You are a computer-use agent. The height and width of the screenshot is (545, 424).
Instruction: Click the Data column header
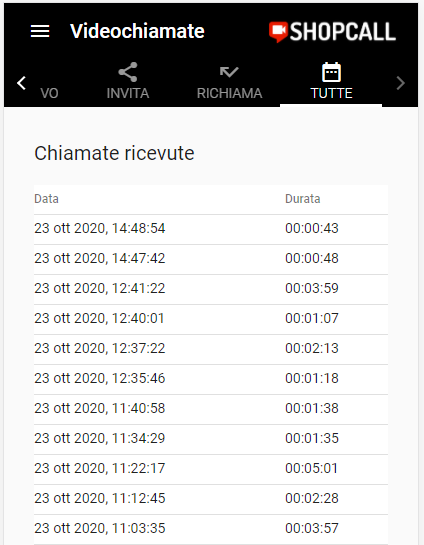click(x=46, y=199)
